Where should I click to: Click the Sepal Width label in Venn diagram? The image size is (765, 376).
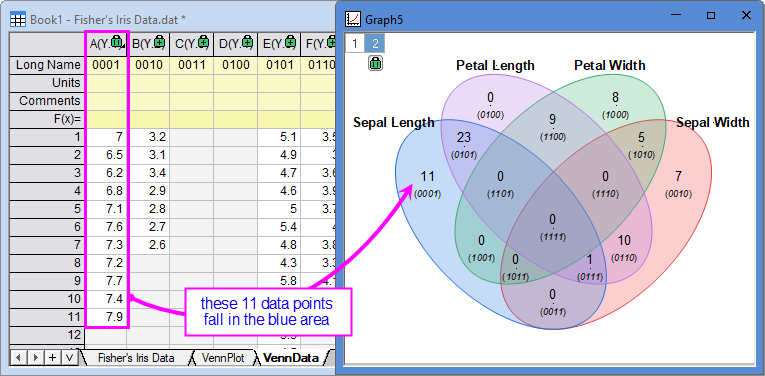pyautogui.click(x=712, y=122)
